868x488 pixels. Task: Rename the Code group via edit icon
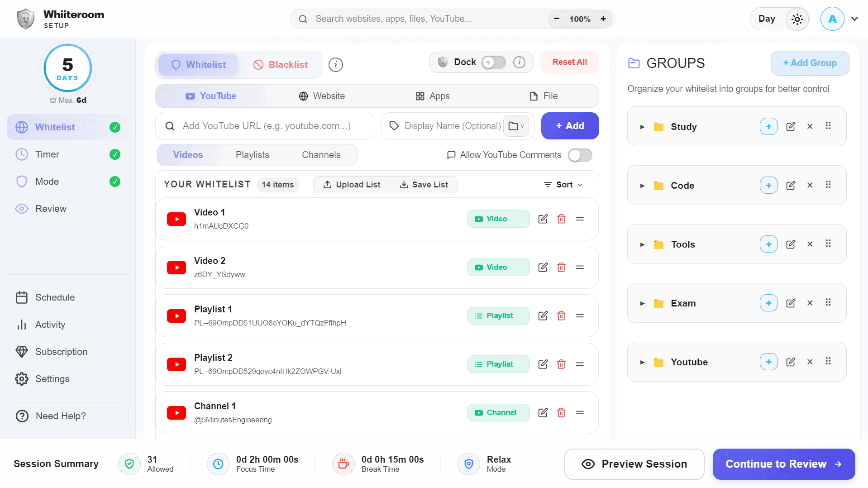point(791,186)
